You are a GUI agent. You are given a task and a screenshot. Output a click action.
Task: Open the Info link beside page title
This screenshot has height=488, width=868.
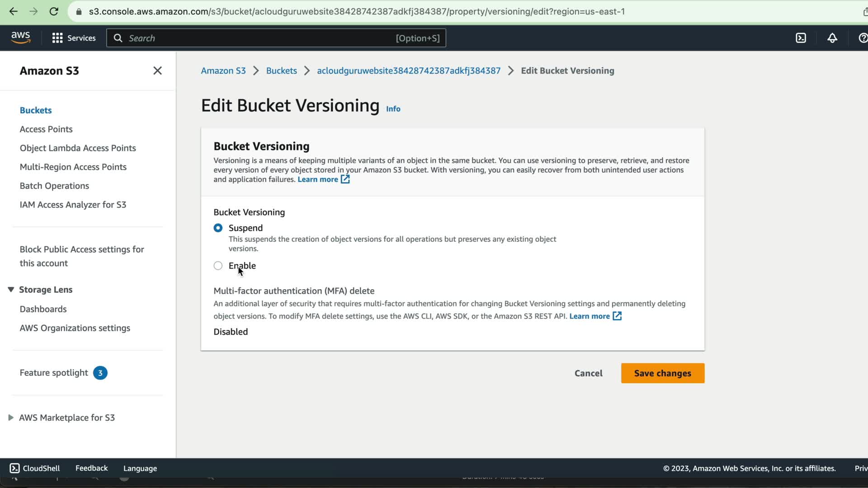393,109
